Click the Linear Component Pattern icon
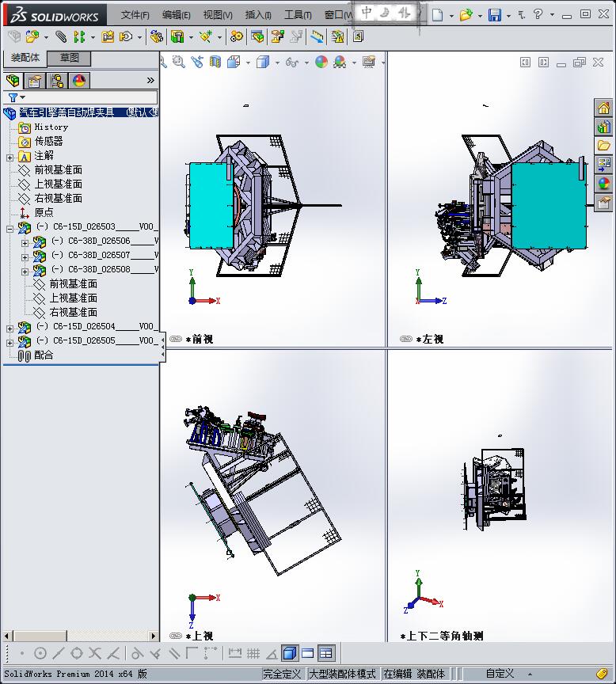This screenshot has height=684, width=616. [79, 36]
